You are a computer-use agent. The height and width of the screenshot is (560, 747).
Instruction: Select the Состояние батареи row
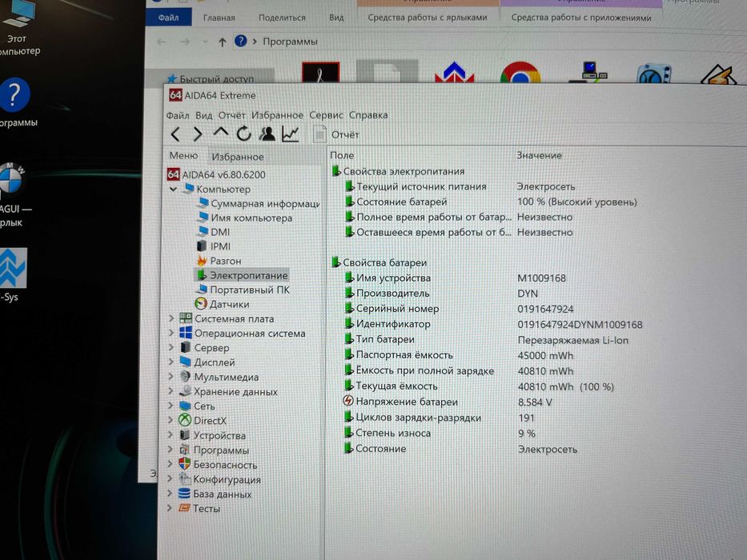coord(491,202)
